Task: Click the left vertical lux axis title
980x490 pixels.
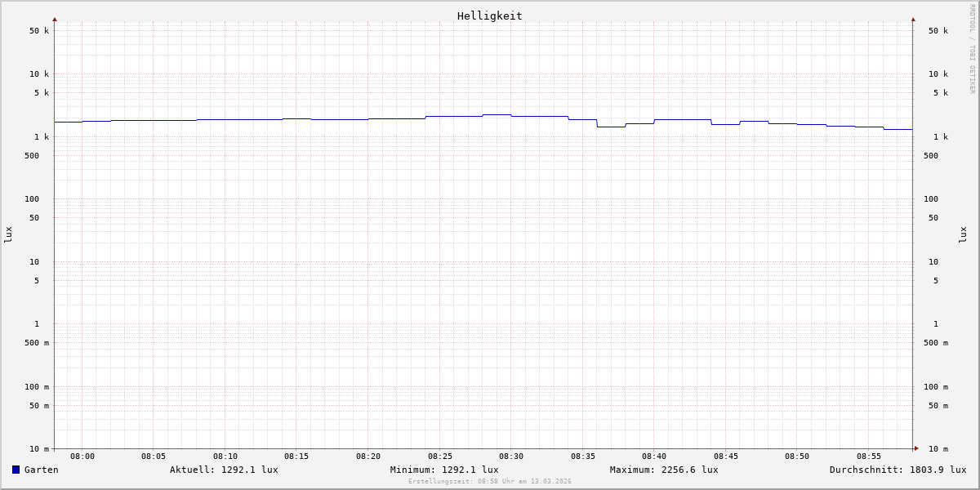Action: 8,234
